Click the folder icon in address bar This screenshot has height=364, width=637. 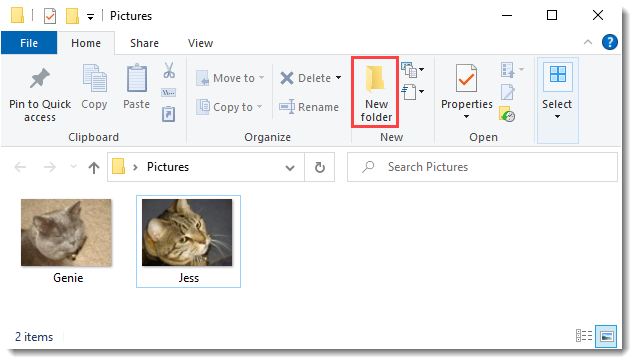(118, 167)
